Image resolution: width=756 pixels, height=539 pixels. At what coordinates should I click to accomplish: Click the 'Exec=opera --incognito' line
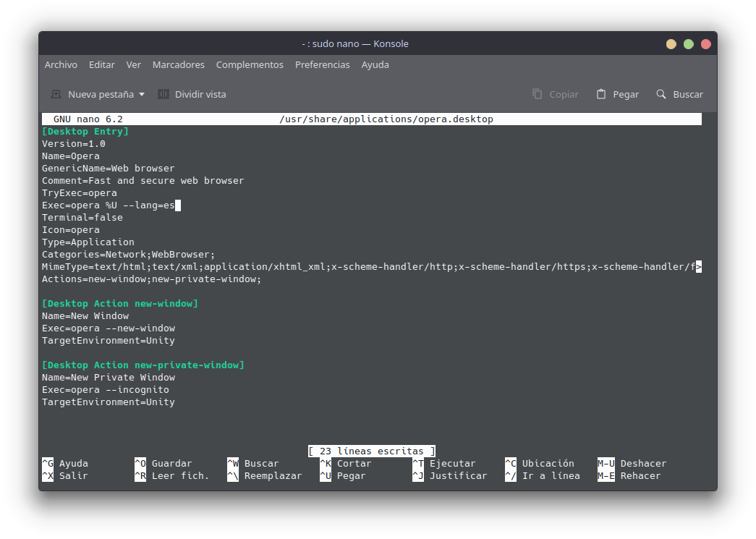click(x=106, y=389)
